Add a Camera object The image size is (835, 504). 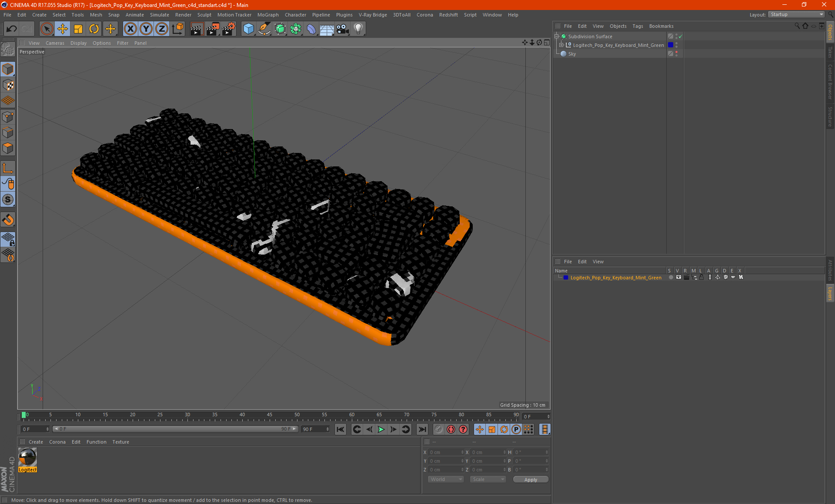pyautogui.click(x=342, y=29)
